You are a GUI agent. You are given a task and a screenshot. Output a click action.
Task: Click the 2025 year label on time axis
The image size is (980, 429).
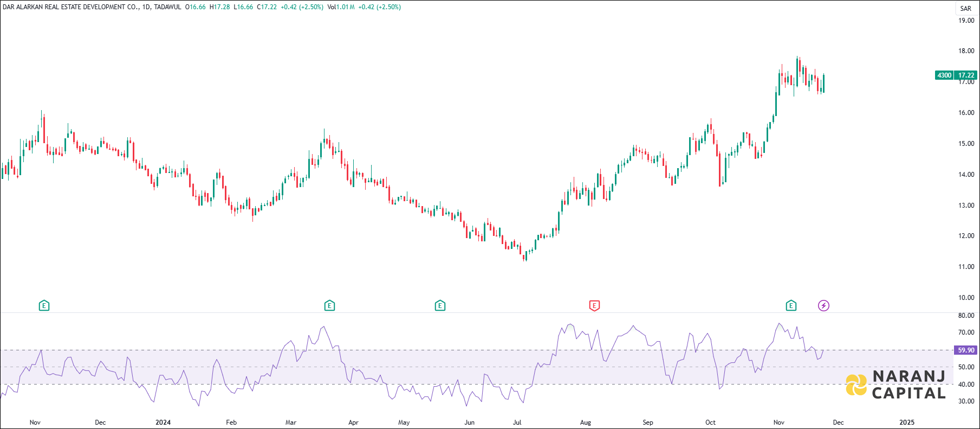(907, 422)
